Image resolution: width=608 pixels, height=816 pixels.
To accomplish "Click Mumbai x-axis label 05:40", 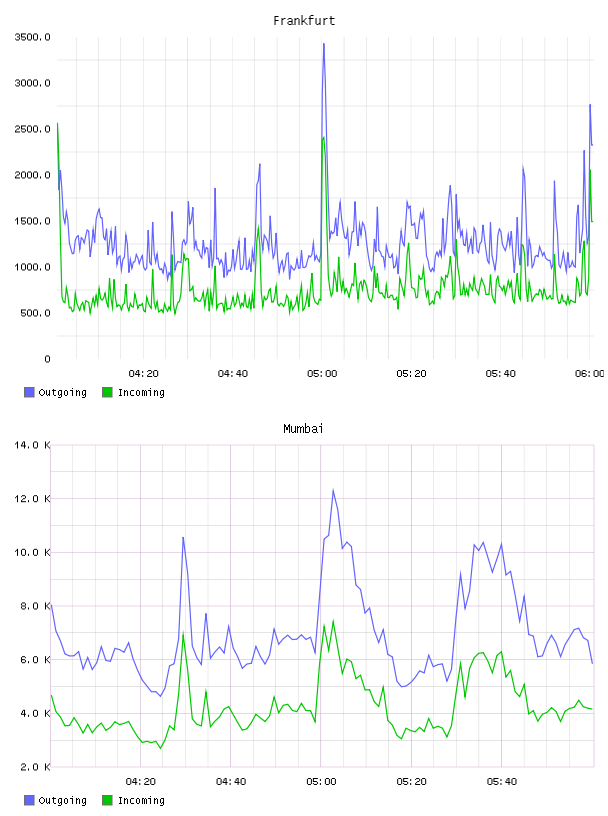I will click(502, 782).
